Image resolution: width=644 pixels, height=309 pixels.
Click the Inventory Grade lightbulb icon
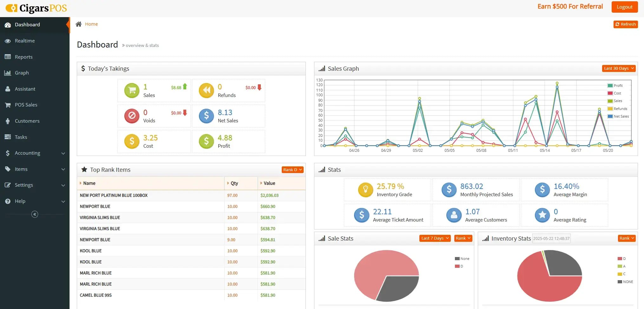click(365, 190)
